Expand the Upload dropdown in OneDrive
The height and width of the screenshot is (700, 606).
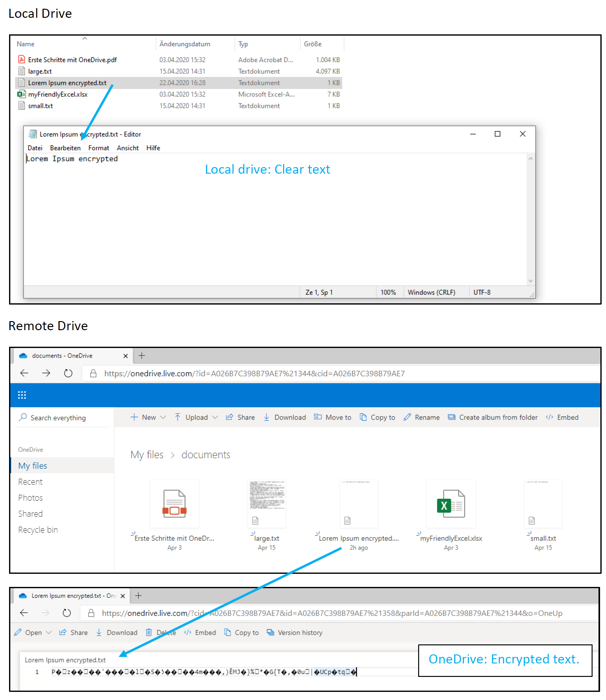[215, 417]
